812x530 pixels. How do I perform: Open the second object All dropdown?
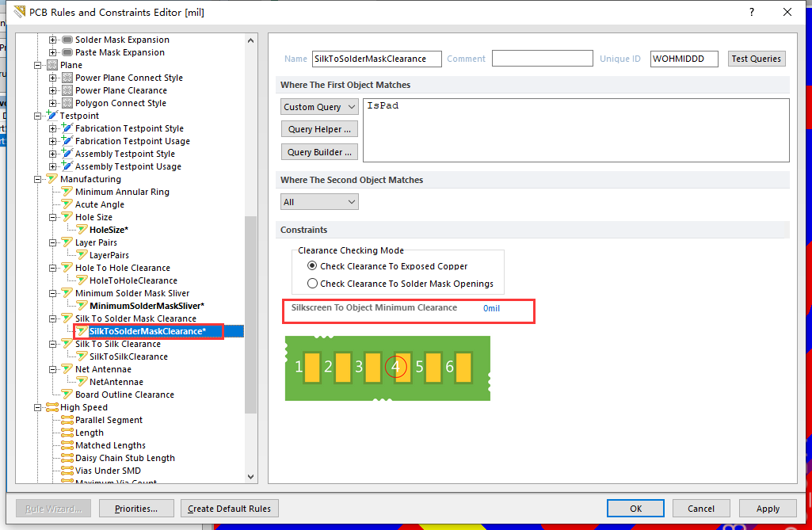319,202
